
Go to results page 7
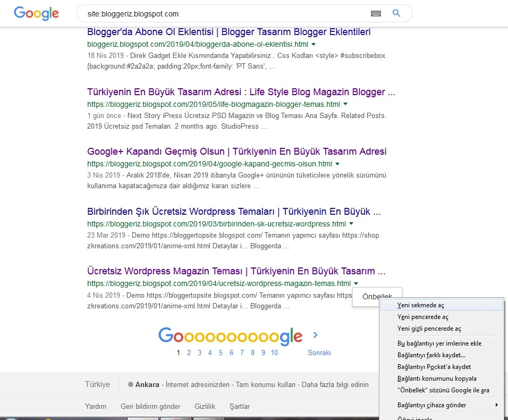pos(242,352)
